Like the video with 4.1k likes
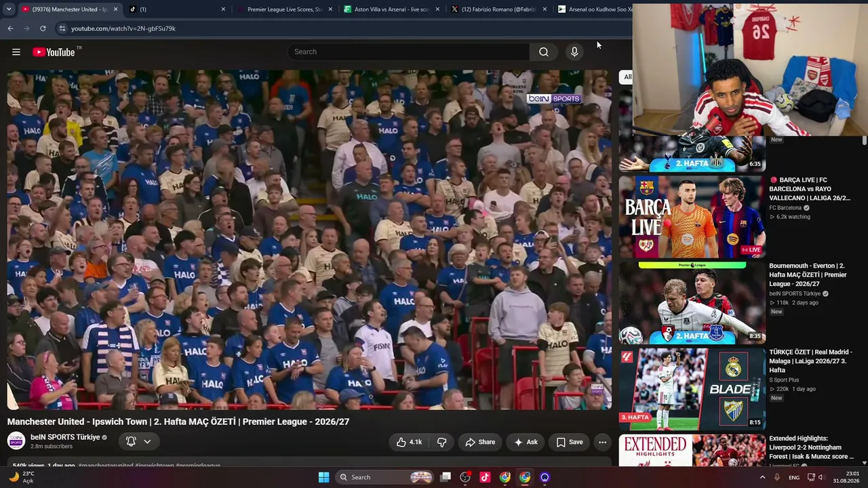Image resolution: width=868 pixels, height=488 pixels. pos(410,442)
